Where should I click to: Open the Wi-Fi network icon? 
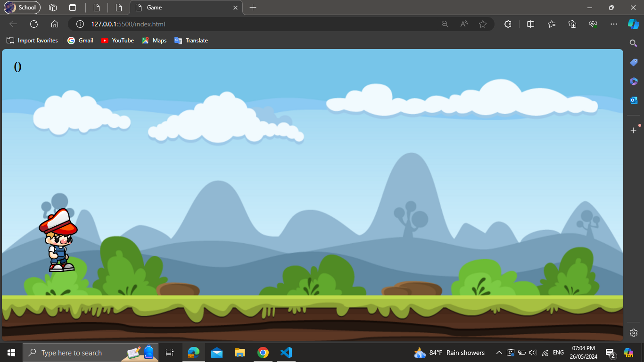click(x=545, y=353)
